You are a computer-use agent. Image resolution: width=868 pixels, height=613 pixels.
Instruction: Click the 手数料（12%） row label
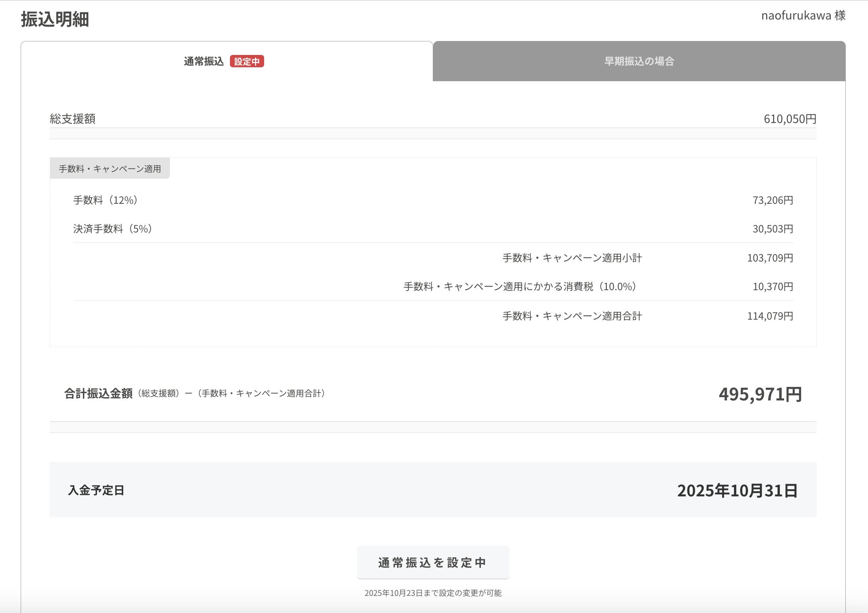pyautogui.click(x=105, y=200)
